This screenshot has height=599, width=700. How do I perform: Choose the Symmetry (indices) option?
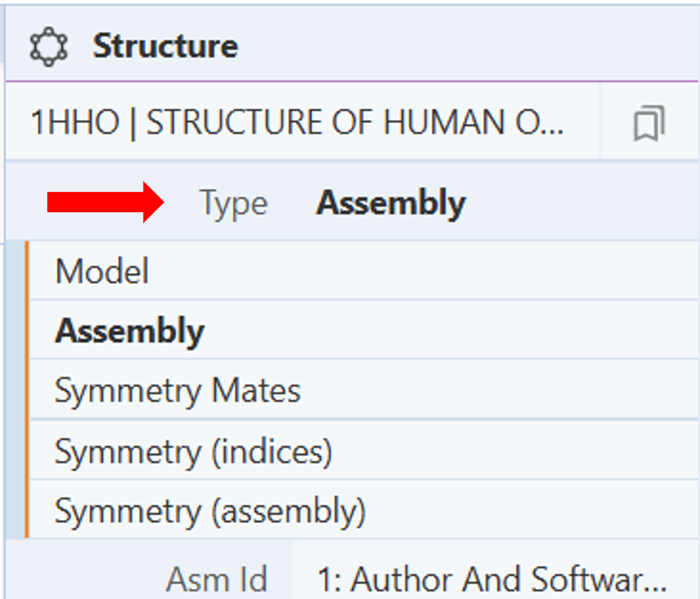pyautogui.click(x=193, y=451)
